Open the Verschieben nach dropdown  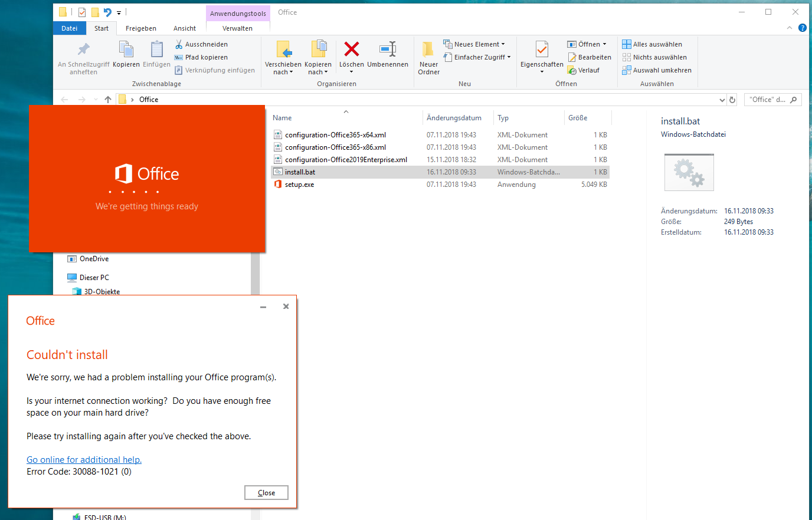[x=283, y=68]
